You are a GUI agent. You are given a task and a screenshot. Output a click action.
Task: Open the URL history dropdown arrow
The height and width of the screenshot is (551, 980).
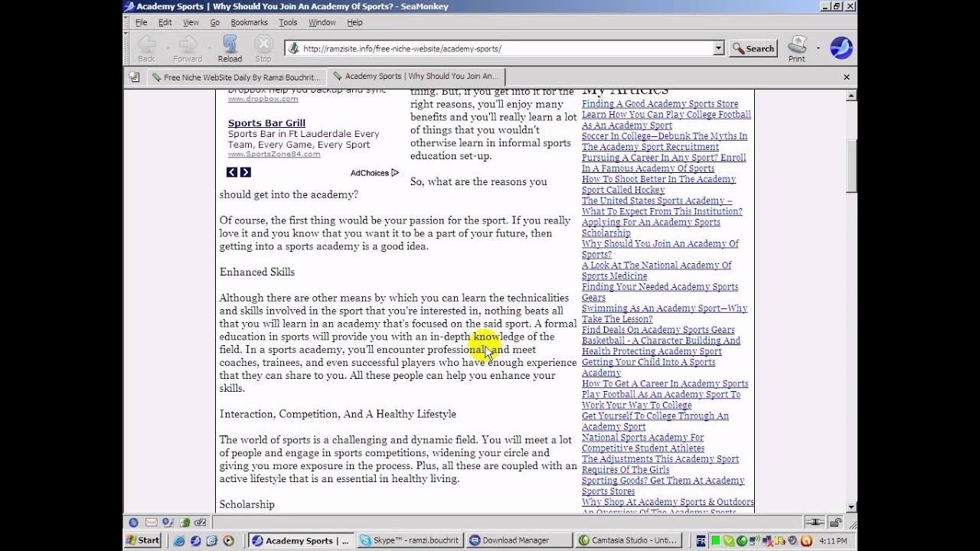click(x=718, y=48)
